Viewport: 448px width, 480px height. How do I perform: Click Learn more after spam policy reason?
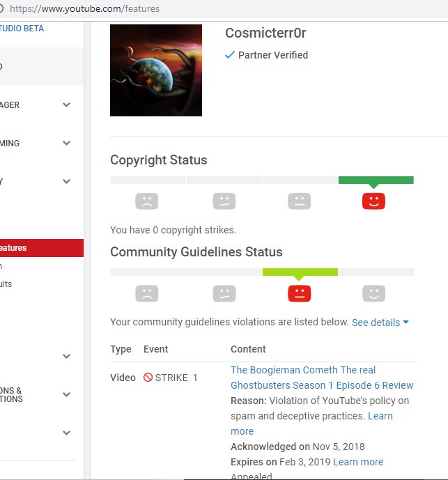380,416
